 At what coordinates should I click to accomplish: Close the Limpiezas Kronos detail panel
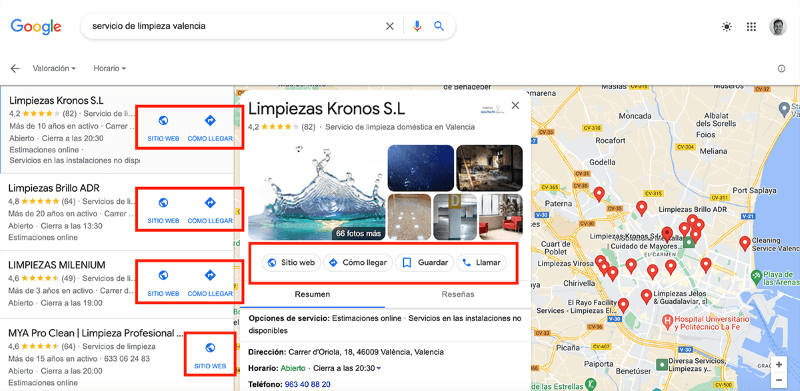[x=515, y=105]
